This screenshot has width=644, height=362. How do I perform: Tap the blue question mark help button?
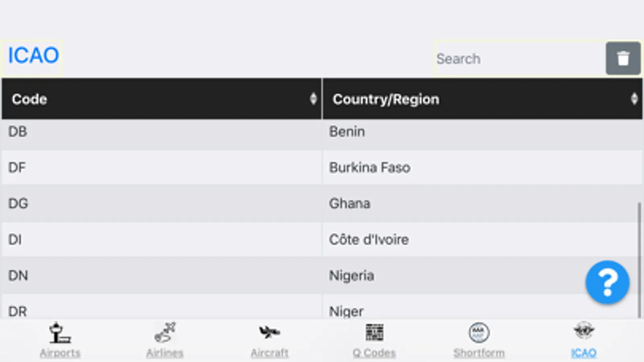click(x=607, y=282)
